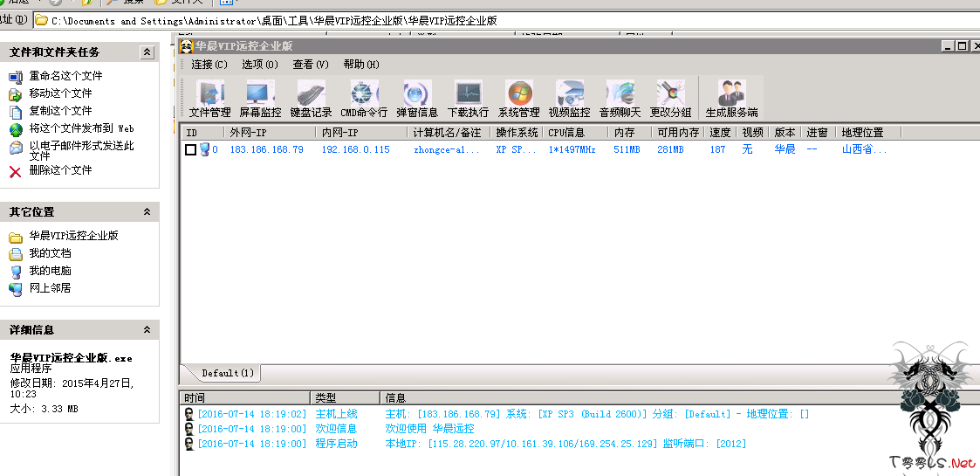This screenshot has height=476, width=980.
Task: Sort by the 操作系统 column header
Action: tap(517, 133)
